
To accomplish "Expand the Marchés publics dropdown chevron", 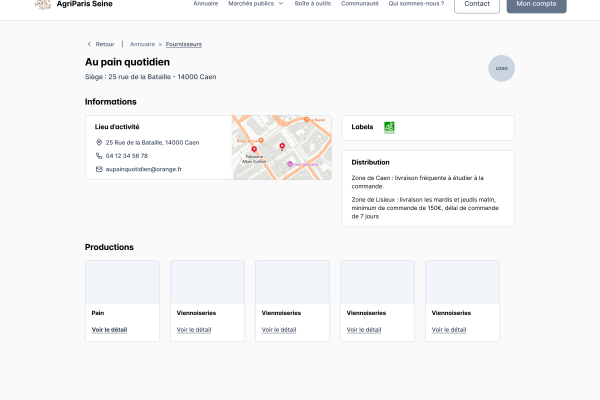I will coord(281,3).
